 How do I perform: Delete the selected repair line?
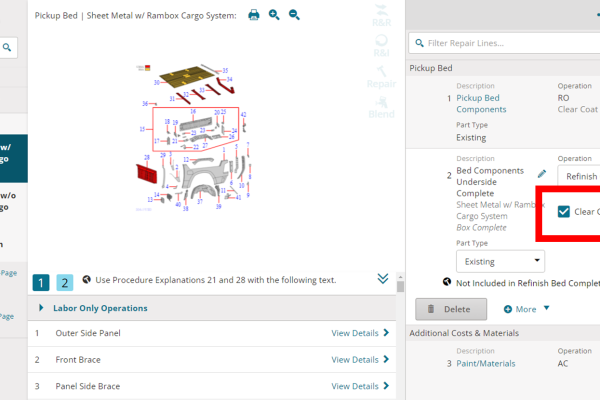tap(450, 309)
